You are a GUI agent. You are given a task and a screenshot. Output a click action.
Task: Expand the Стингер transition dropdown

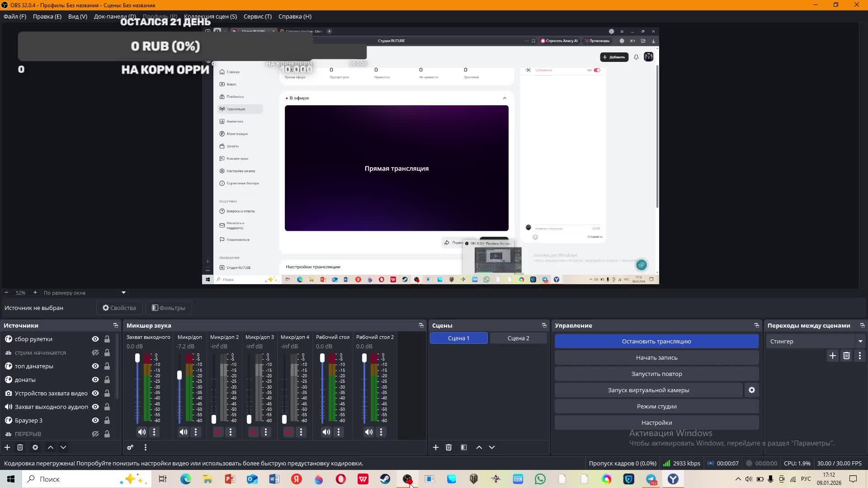(860, 341)
